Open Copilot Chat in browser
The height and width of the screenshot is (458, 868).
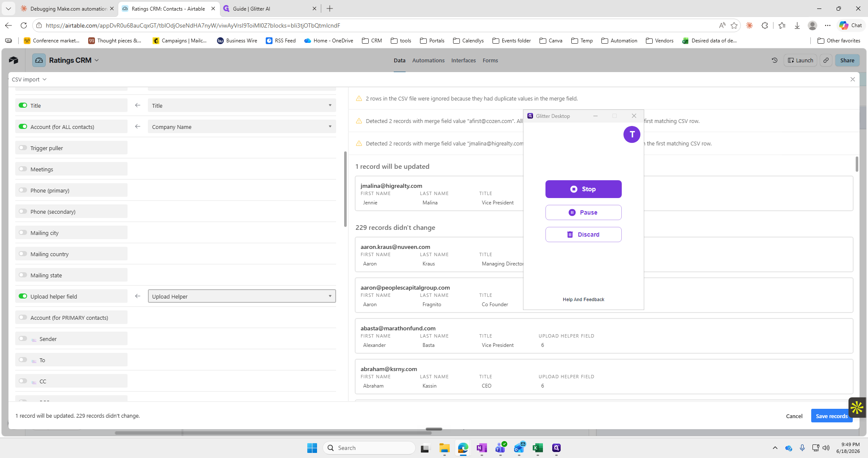coord(851,25)
